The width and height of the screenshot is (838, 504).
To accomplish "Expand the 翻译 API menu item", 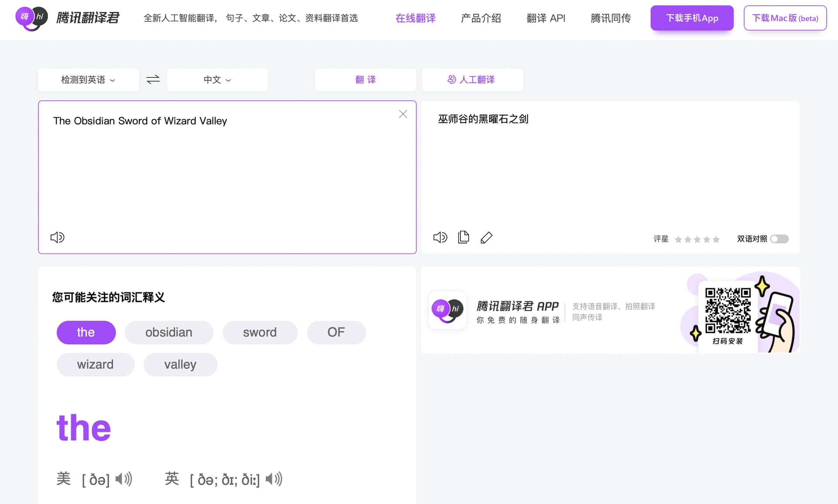I will [x=546, y=18].
